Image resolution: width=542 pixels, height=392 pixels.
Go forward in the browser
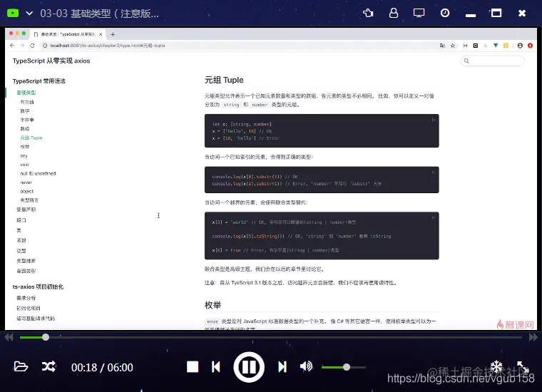pos(22,45)
